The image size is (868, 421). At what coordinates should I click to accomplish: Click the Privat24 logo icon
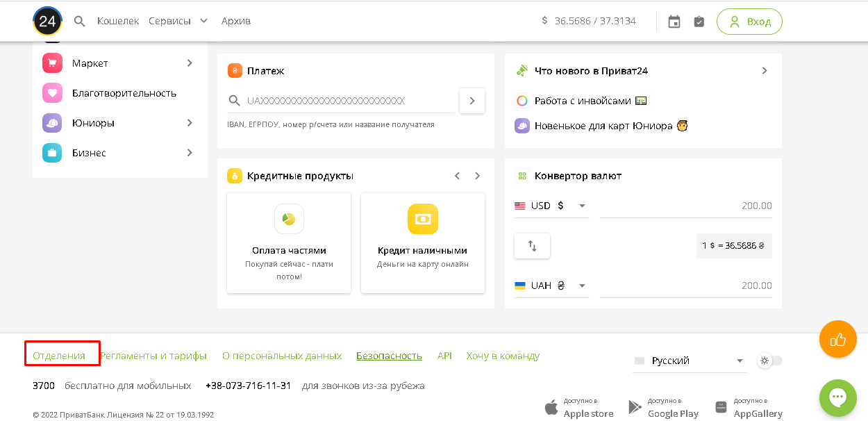tap(47, 22)
